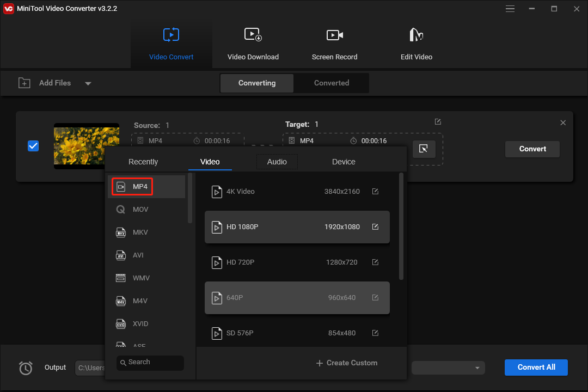Choose MP4 format in list
The height and width of the screenshot is (392, 588).
(146, 186)
